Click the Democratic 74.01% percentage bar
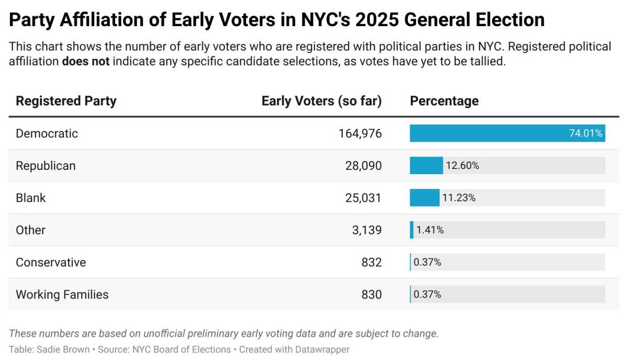The width and height of the screenshot is (628, 364). [507, 133]
